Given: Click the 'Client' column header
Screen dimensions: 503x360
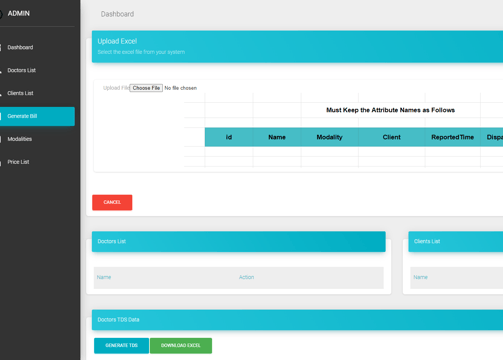Looking at the screenshot, I should [392, 137].
